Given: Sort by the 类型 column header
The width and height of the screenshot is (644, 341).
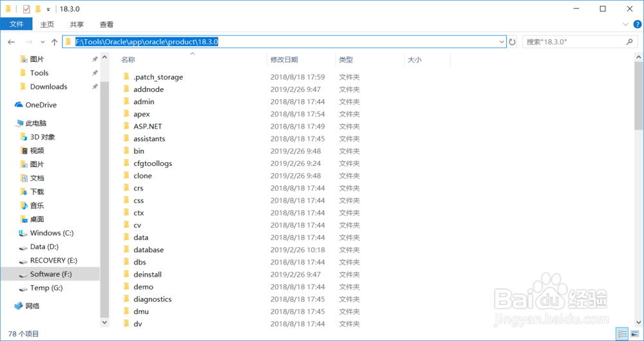Looking at the screenshot, I should pos(346,60).
